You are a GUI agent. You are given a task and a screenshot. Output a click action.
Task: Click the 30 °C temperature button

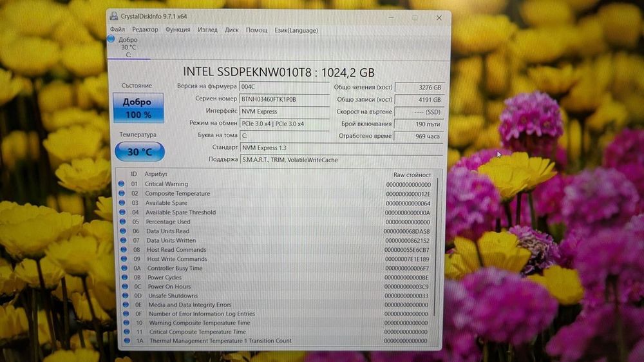[x=140, y=151]
